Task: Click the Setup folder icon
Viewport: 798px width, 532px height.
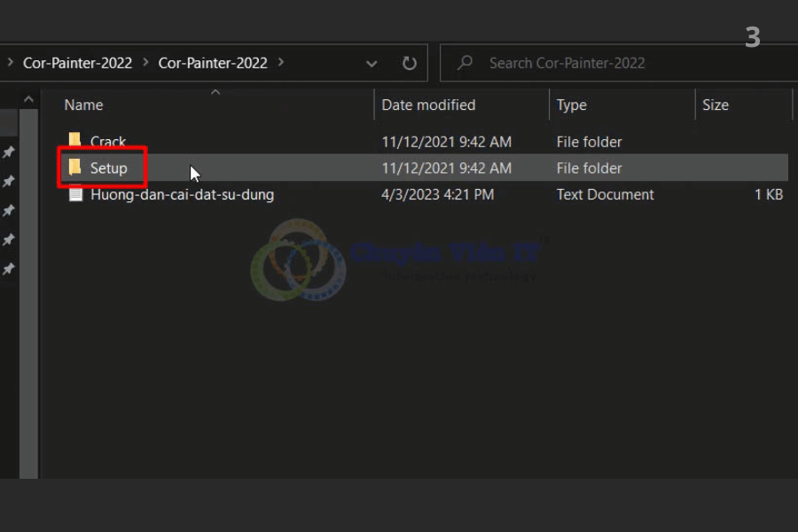Action: coord(75,168)
